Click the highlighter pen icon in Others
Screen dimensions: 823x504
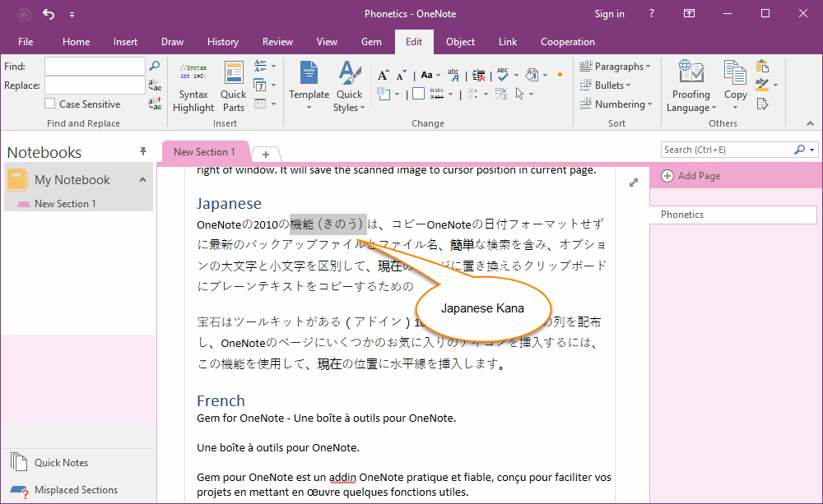click(762, 85)
